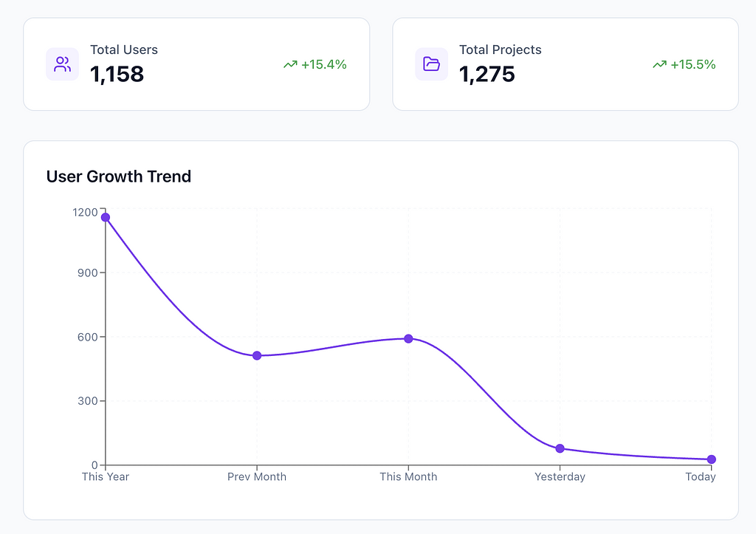Select the Yesterday data point on chart
This screenshot has width=756, height=534.
[560, 448]
